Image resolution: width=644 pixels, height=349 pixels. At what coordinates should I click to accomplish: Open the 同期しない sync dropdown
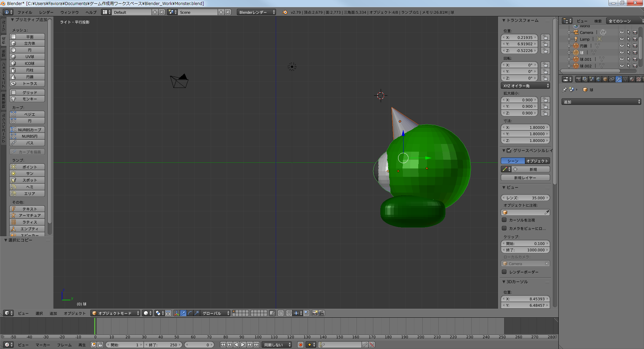click(277, 345)
